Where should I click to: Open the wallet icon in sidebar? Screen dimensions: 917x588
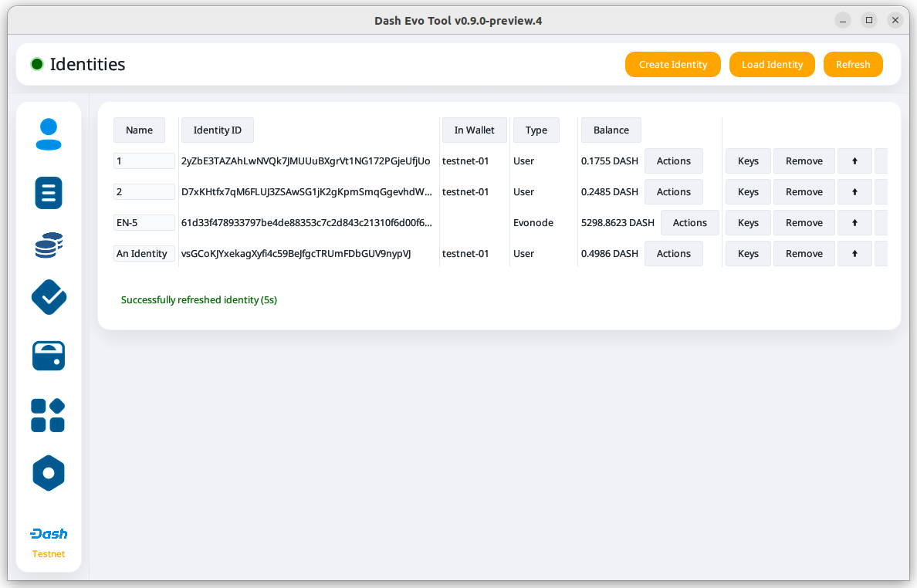(x=49, y=356)
